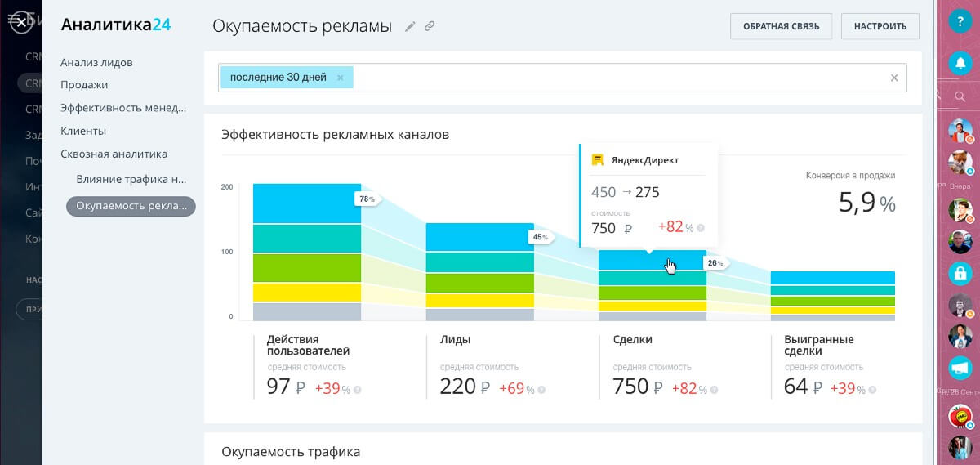Open help with the question mark icon

click(x=960, y=22)
